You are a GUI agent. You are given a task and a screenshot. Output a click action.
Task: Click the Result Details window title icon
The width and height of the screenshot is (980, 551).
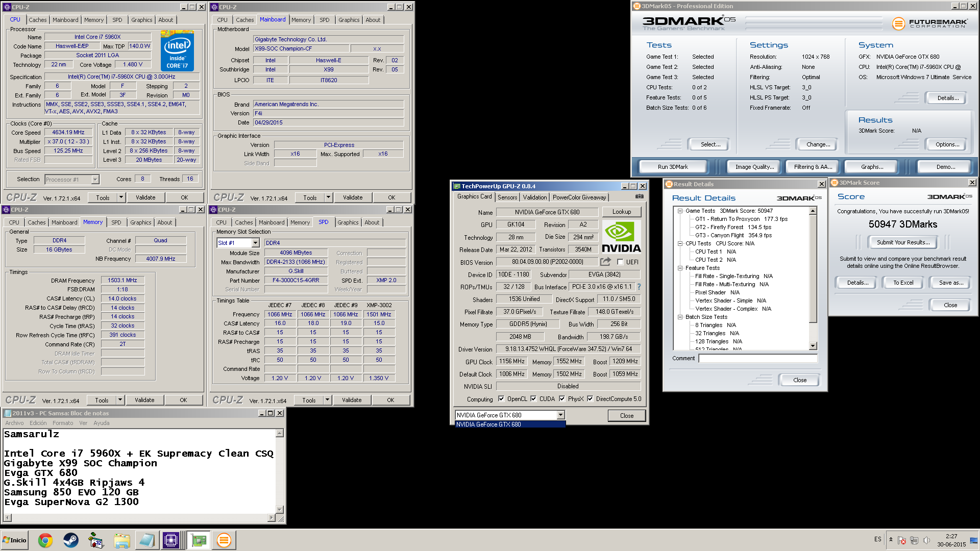(669, 184)
